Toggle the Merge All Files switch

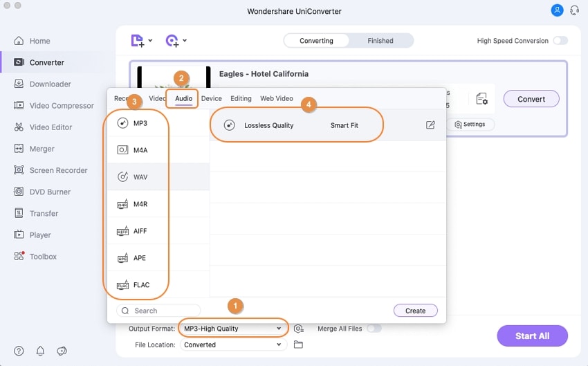(374, 329)
